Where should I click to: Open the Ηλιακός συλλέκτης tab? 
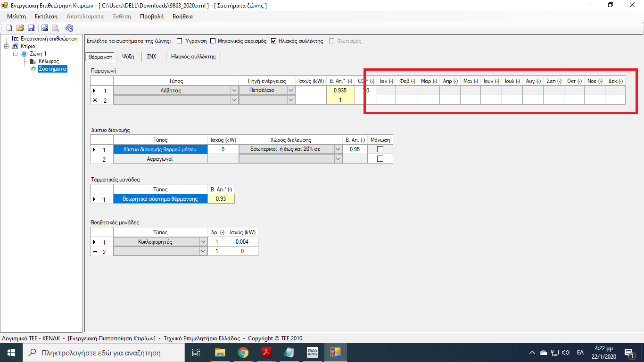click(x=193, y=57)
